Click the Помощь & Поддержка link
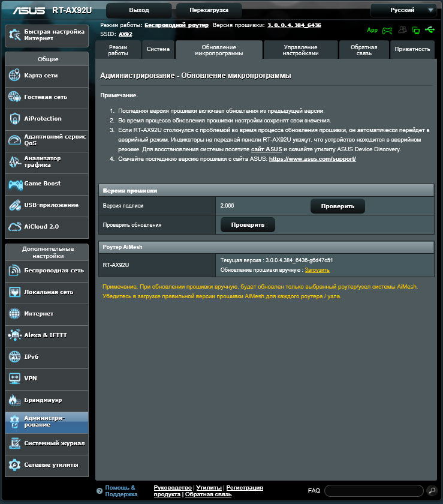443x504 pixels. point(121,491)
